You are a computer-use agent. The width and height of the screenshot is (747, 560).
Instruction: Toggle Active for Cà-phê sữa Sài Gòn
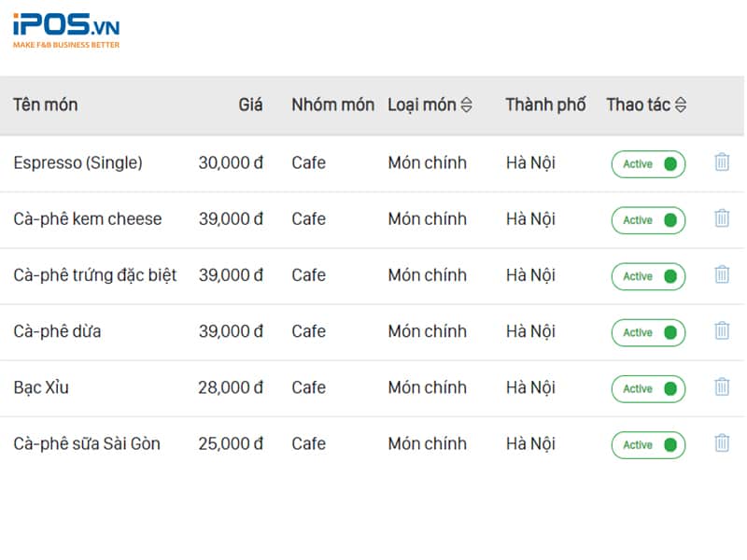[648, 445]
